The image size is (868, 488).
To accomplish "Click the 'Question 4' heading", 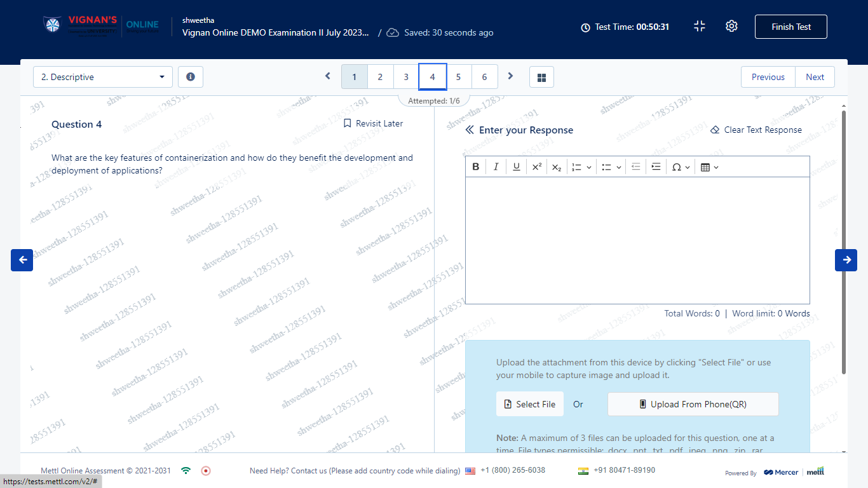I will point(76,125).
